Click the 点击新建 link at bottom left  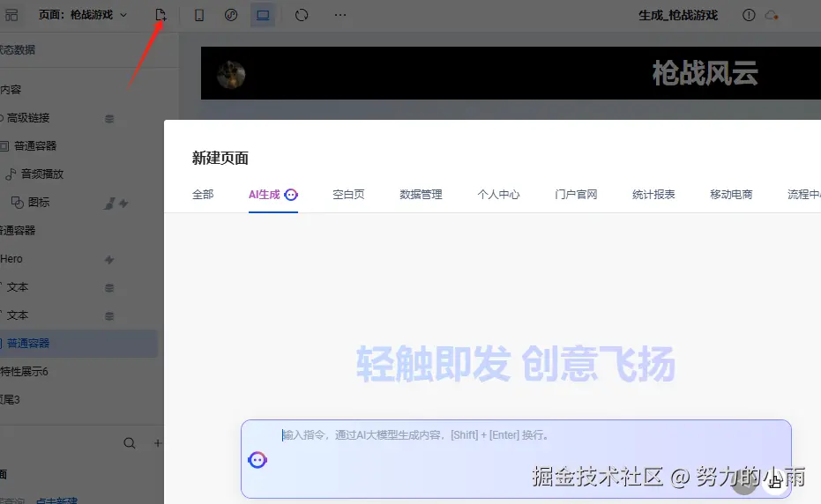pyautogui.click(x=56, y=500)
